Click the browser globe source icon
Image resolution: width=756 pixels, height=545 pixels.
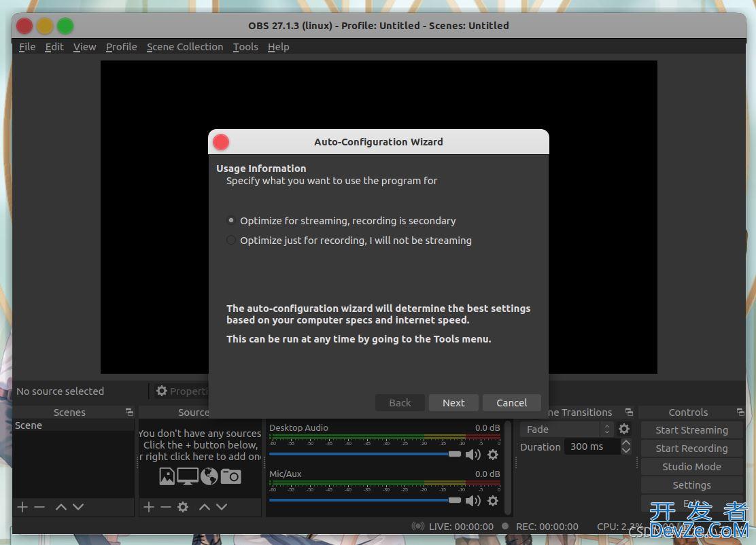click(209, 476)
